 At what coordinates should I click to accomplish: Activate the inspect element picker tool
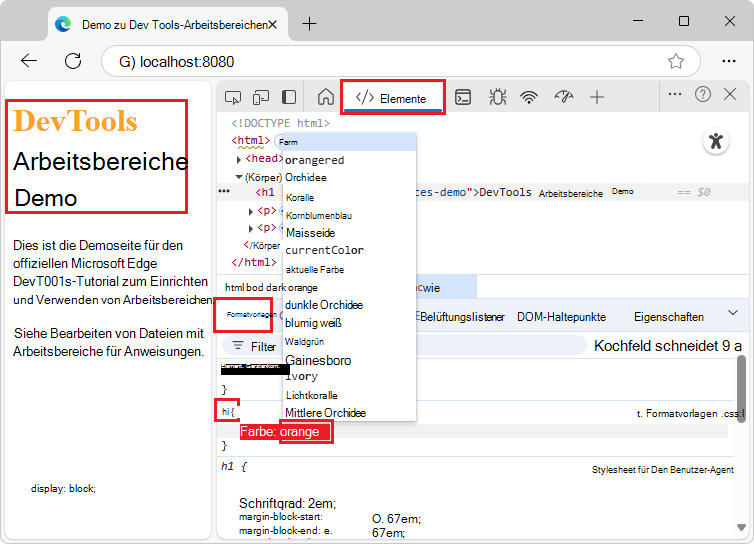[233, 98]
